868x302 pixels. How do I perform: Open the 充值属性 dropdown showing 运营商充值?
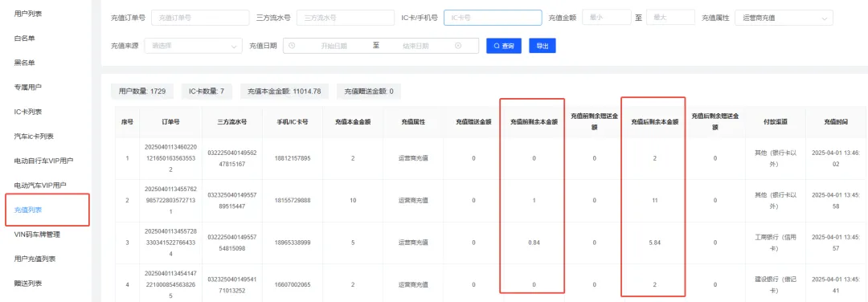coord(784,18)
